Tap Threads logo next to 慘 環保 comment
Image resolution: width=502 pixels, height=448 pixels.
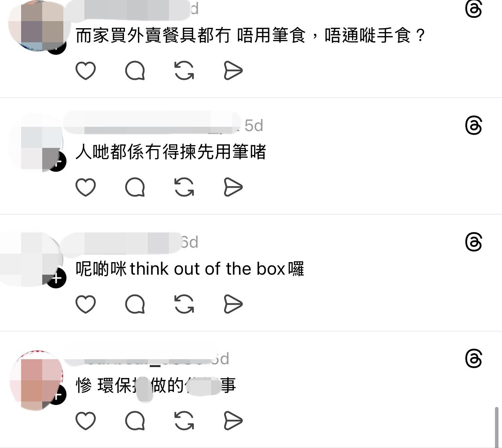[x=473, y=359]
